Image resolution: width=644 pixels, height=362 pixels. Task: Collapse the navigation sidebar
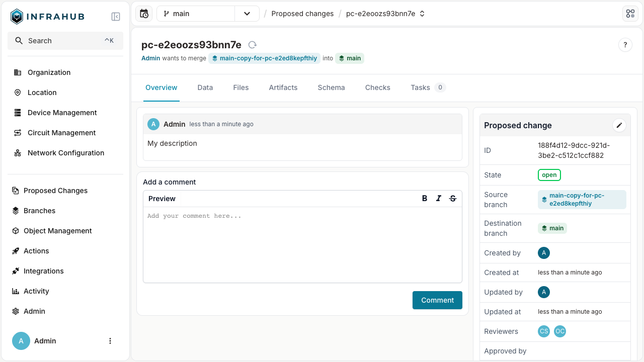pos(116,16)
